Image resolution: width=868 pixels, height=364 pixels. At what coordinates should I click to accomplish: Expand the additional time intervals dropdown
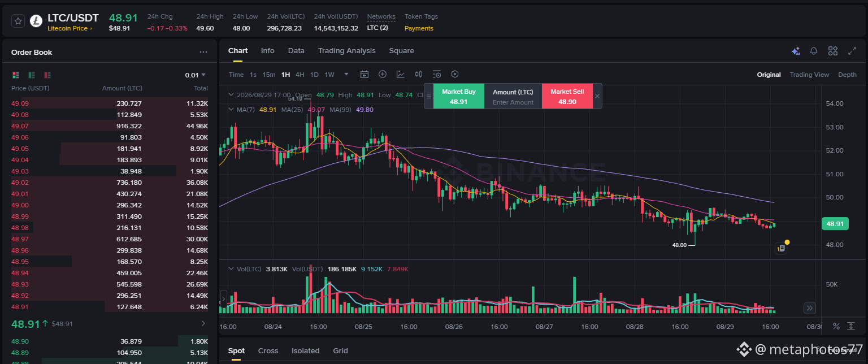point(346,74)
